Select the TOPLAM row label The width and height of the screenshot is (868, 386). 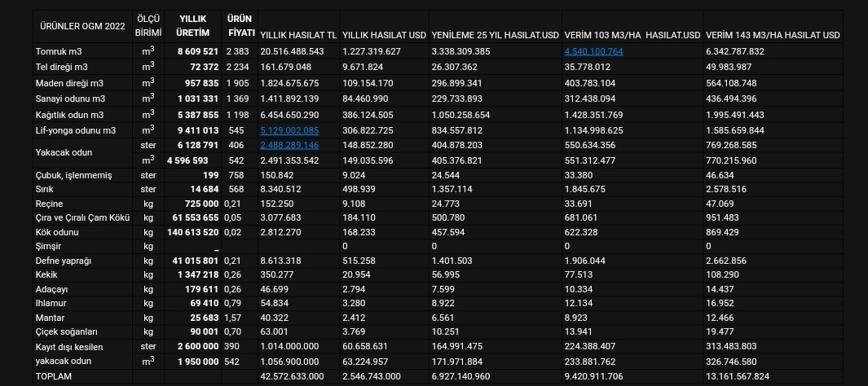[54, 376]
